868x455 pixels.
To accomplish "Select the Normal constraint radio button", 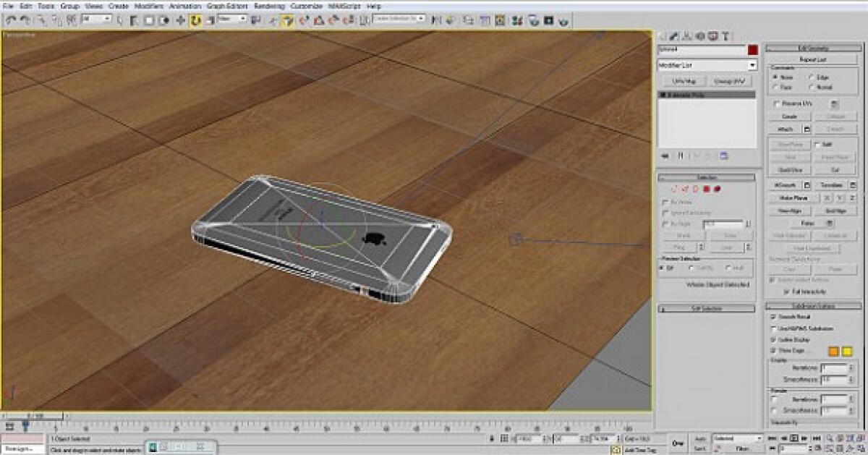I will (811, 87).
